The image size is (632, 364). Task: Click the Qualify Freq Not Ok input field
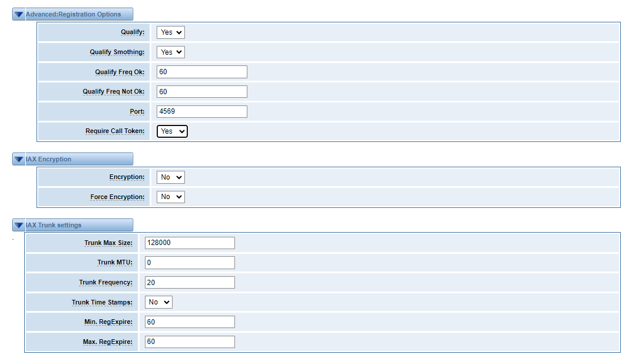click(202, 91)
